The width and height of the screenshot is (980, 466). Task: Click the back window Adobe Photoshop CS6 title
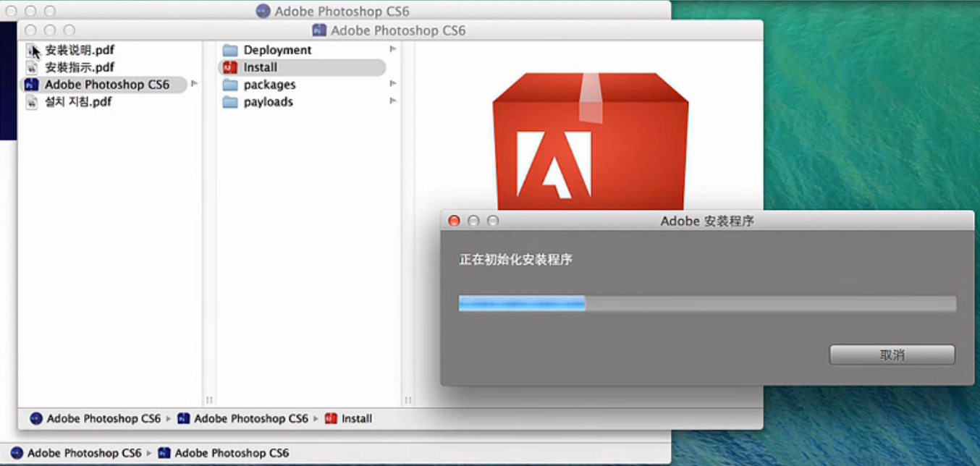[x=342, y=12]
